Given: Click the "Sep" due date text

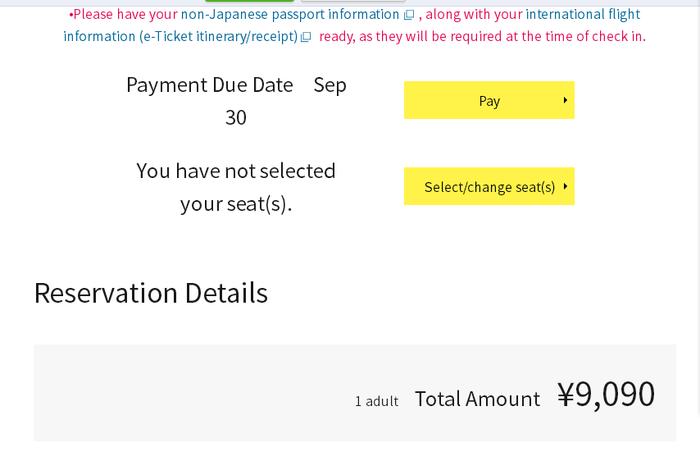Looking at the screenshot, I should 330,84.
